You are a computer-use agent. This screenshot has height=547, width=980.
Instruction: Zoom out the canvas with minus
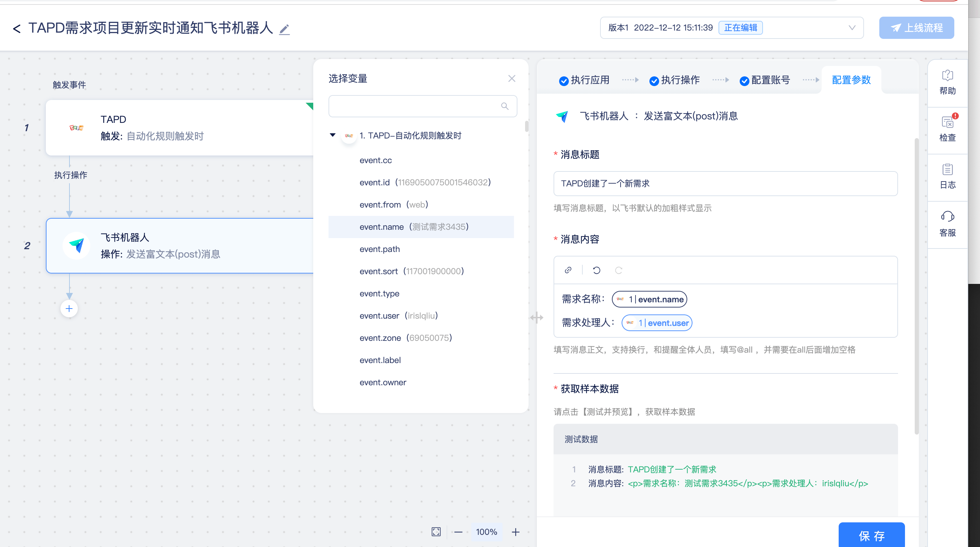click(458, 532)
